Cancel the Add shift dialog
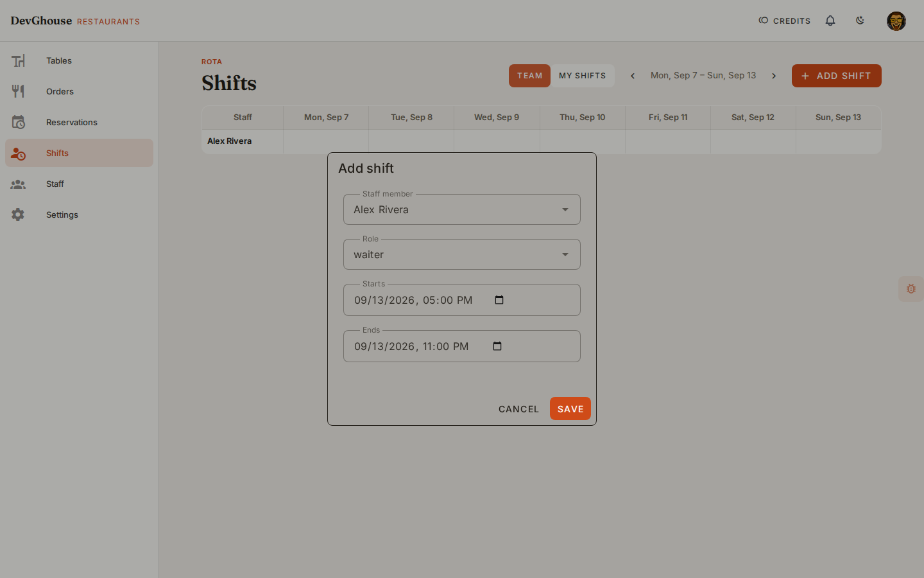Image resolution: width=924 pixels, height=578 pixels. tap(518, 408)
